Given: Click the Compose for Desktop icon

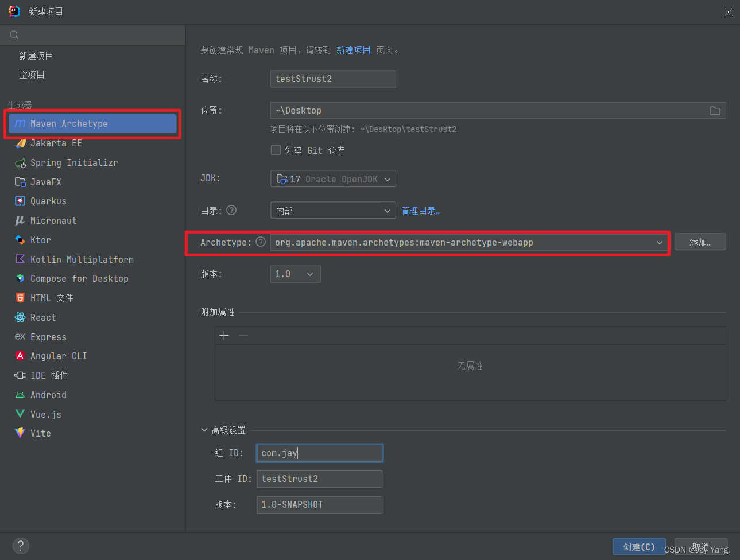Looking at the screenshot, I should tap(20, 279).
